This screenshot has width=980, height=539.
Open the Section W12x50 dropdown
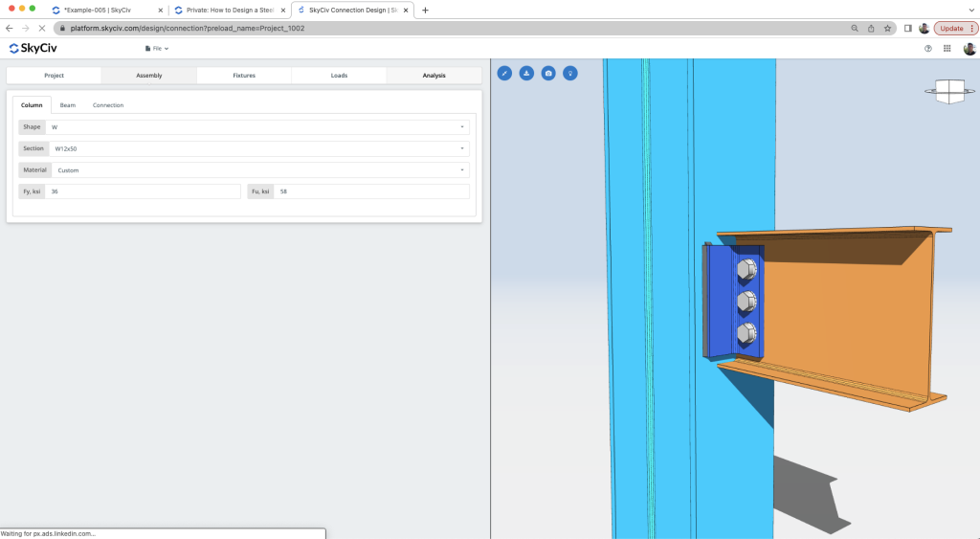click(258, 148)
